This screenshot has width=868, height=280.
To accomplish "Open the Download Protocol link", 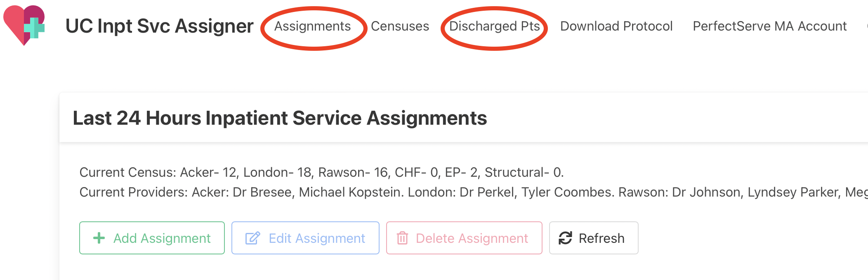I will pos(616,26).
